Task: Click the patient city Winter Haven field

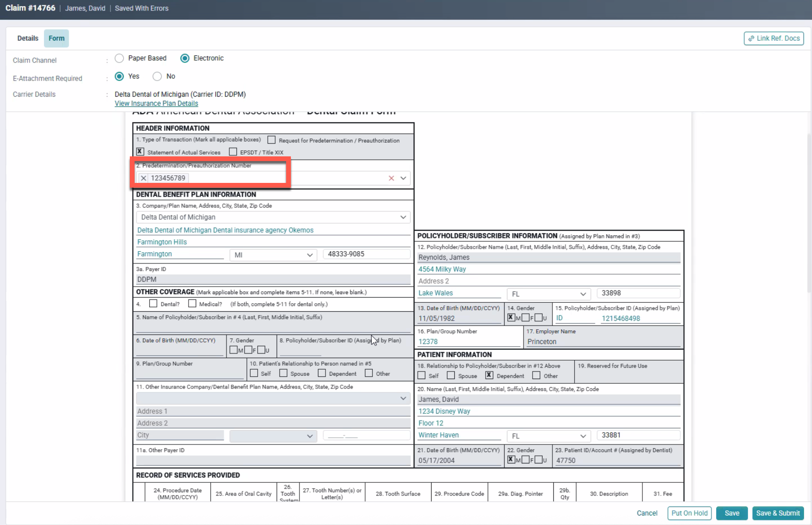Action: click(459, 435)
